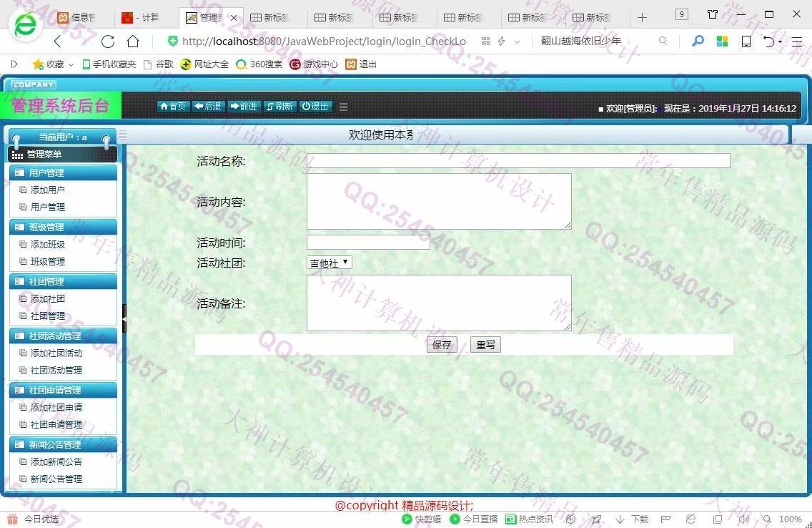
Task: Open 添加班级 in the sidebar
Action: click(48, 245)
